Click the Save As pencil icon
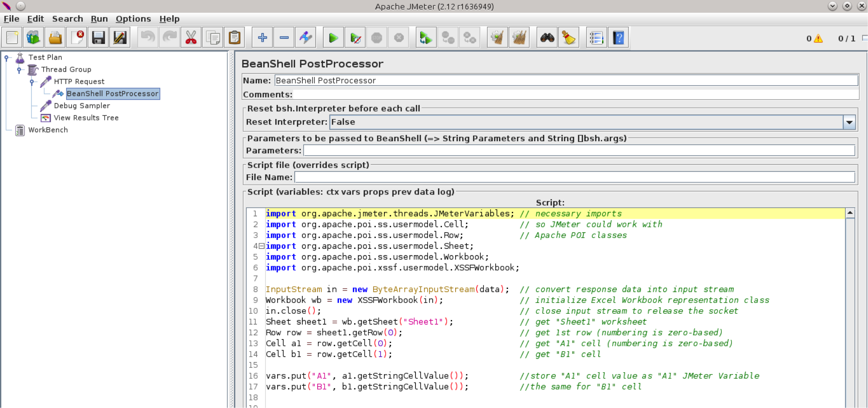This screenshot has width=868, height=408. pos(120,38)
